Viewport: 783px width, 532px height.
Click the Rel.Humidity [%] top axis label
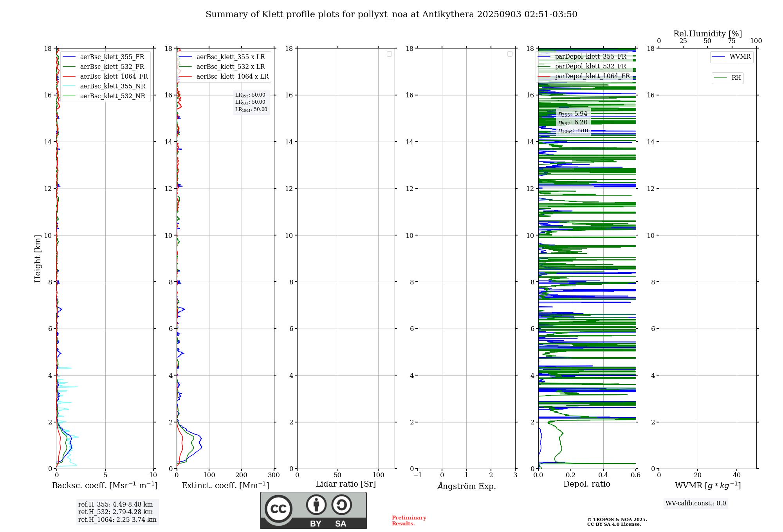click(x=707, y=34)
